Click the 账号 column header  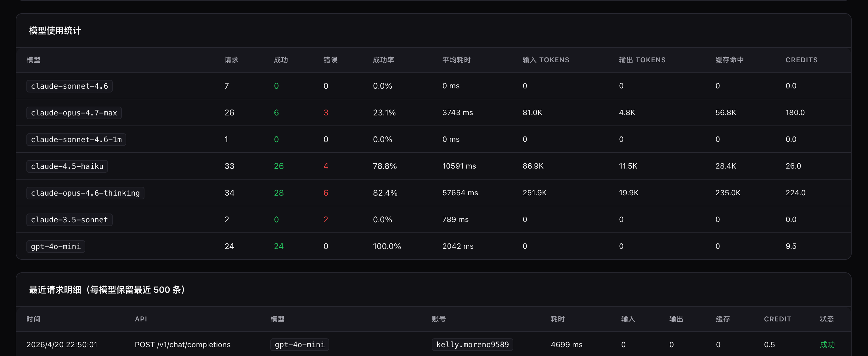438,319
